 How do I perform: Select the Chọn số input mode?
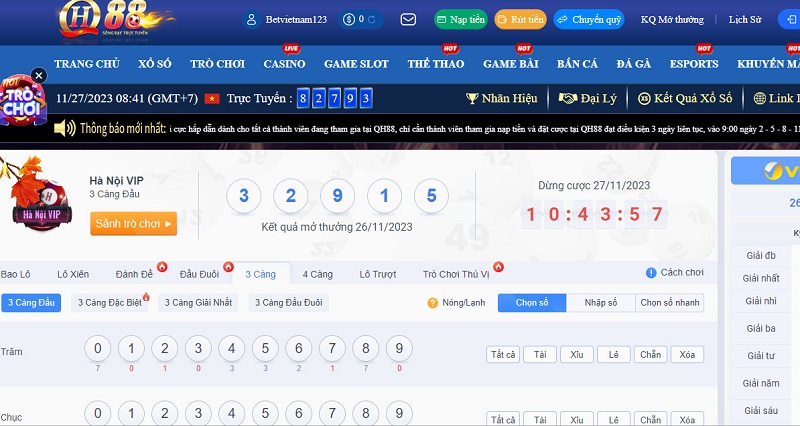pos(531,303)
